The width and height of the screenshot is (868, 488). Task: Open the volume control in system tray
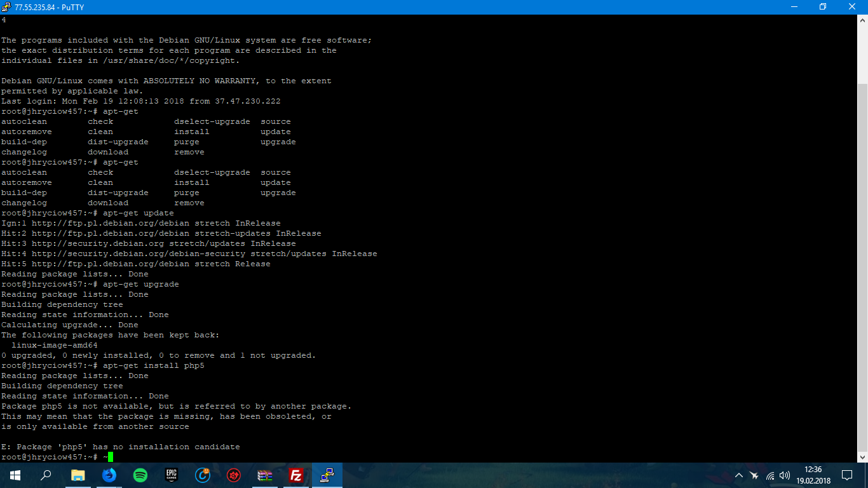point(785,475)
